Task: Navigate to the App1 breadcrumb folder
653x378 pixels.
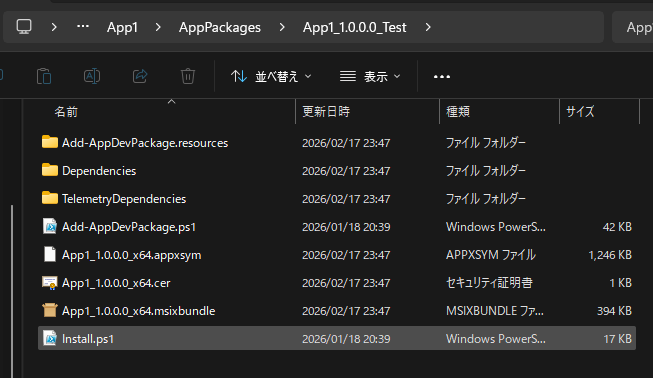Action: (x=122, y=27)
